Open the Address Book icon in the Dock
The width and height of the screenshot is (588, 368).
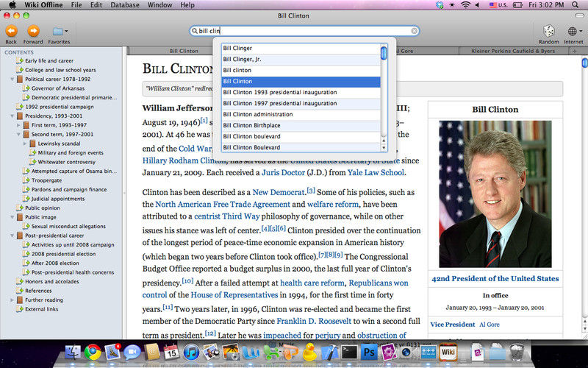(x=152, y=353)
